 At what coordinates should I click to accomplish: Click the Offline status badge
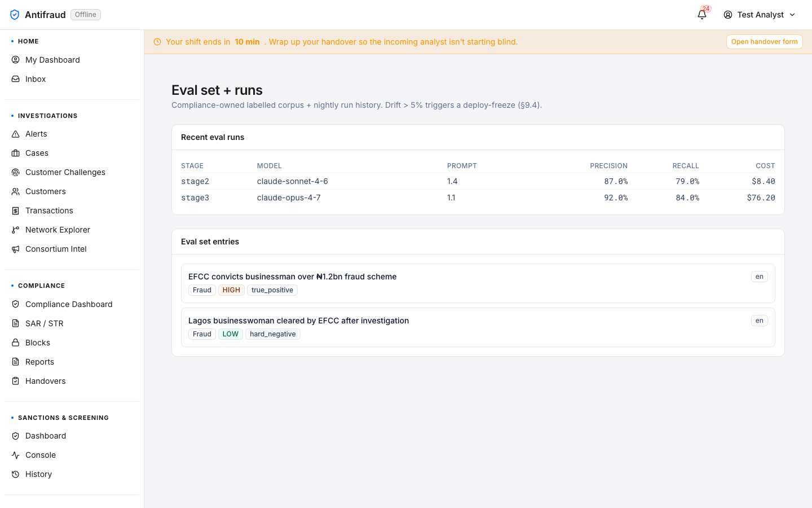click(86, 15)
